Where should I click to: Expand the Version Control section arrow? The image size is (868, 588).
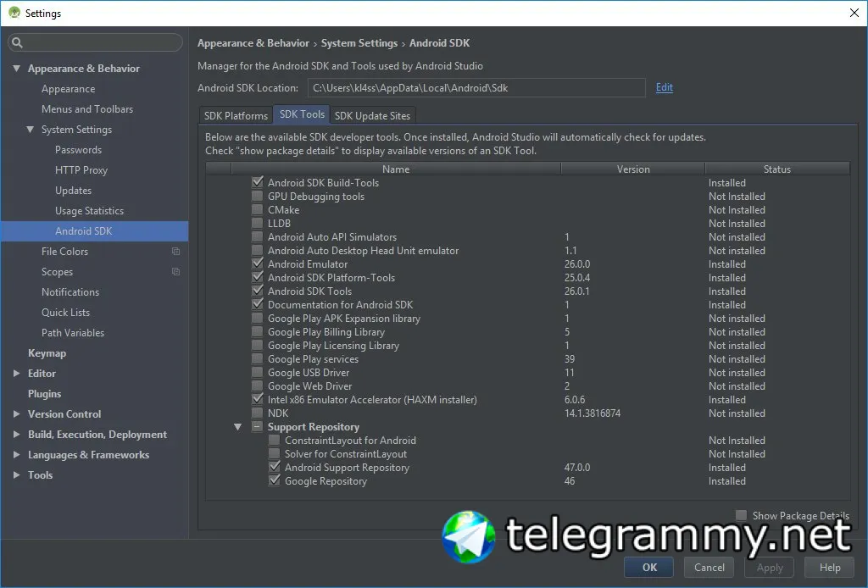coord(17,413)
